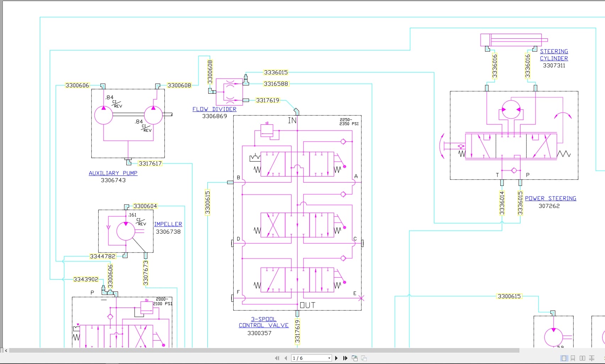Click the scroll left arrow
The height and width of the screenshot is (364, 605).
coord(6,351)
